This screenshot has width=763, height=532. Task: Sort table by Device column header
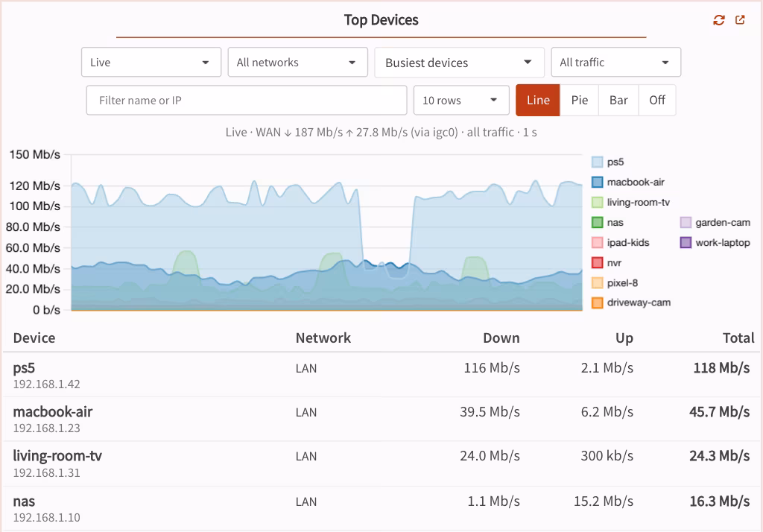(x=34, y=338)
